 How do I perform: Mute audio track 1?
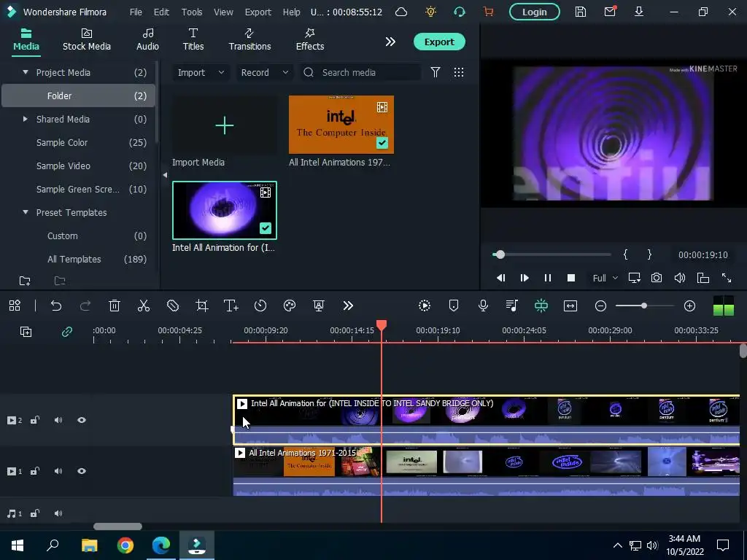click(x=58, y=513)
